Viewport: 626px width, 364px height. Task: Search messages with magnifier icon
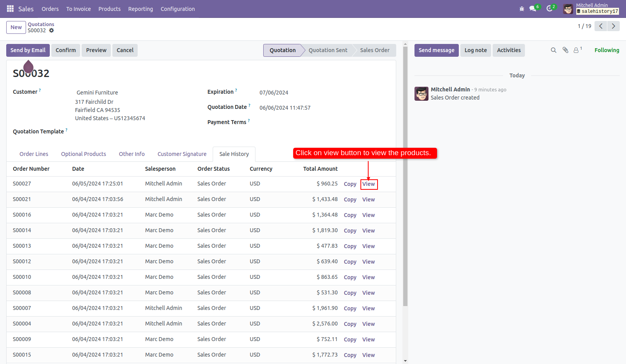pos(553,50)
